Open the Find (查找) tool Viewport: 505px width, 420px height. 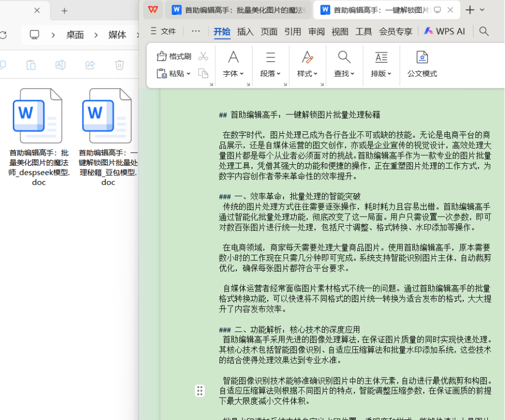coord(344,64)
